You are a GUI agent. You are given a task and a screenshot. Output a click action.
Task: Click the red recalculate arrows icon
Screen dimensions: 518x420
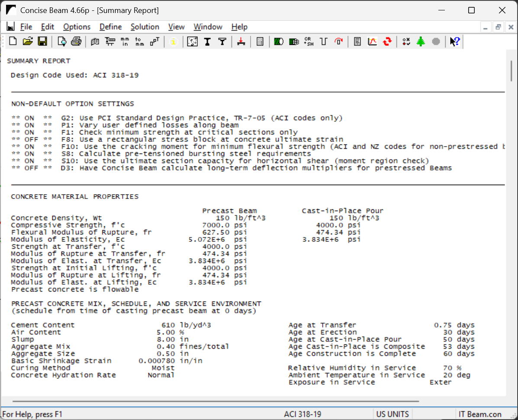[x=387, y=42]
